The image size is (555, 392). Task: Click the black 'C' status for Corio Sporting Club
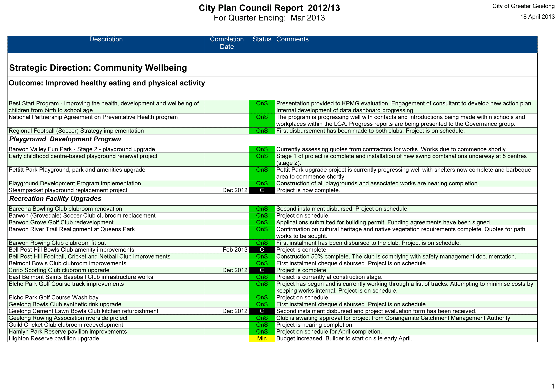[x=262, y=270]
